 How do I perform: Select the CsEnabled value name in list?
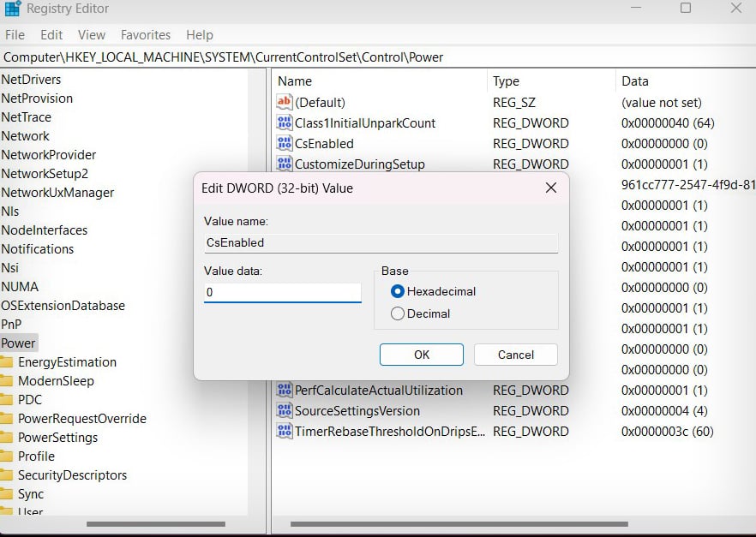(324, 144)
